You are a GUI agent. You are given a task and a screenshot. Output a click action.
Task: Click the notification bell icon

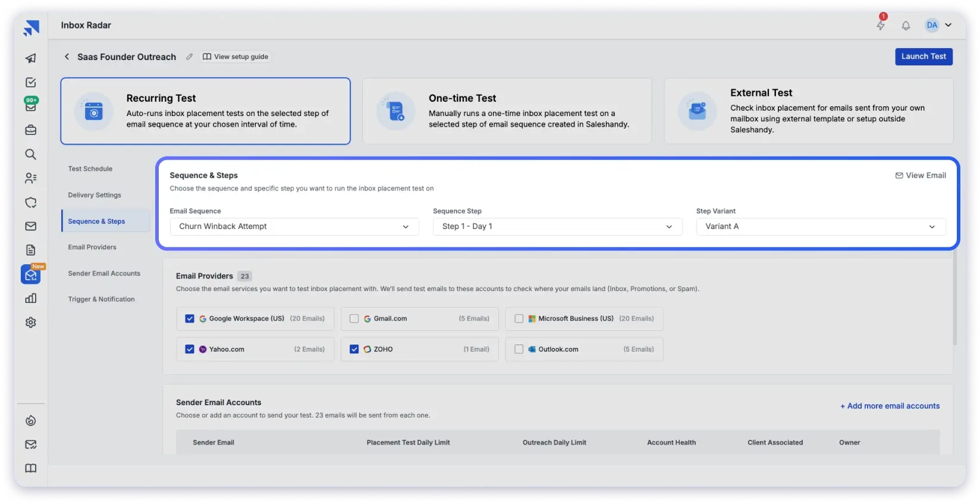[906, 26]
